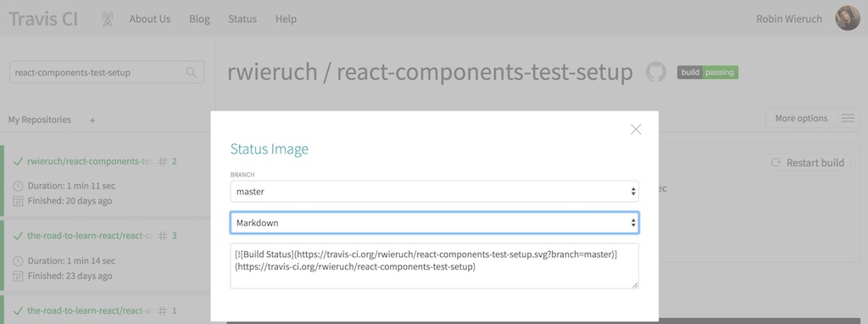Click the Status Image dialog heading
Viewport: 868px width, 324px height.
click(269, 149)
